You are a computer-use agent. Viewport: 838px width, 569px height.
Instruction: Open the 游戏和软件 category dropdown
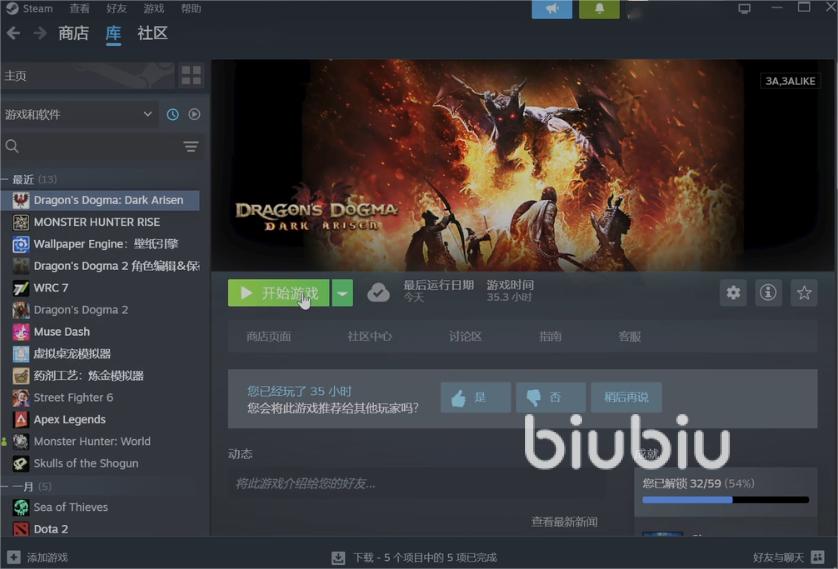(78, 115)
